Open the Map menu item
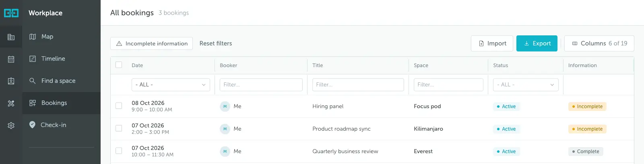This screenshot has height=164, width=644. point(61,37)
